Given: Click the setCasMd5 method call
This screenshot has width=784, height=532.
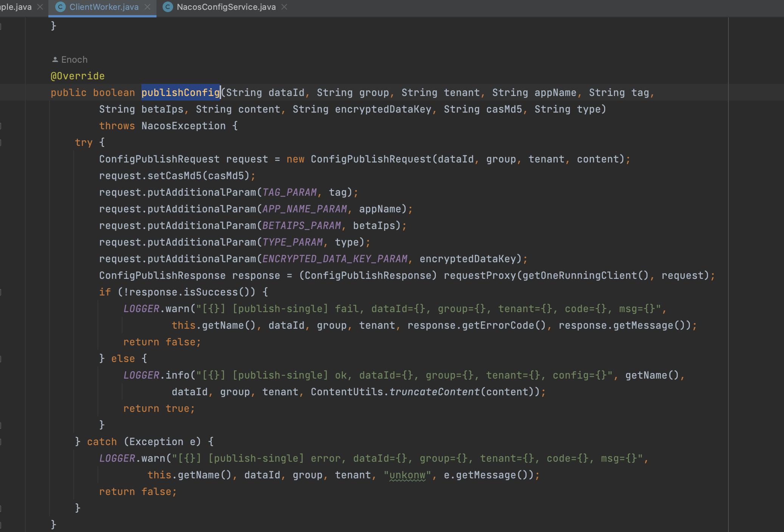Looking at the screenshot, I should (x=175, y=176).
